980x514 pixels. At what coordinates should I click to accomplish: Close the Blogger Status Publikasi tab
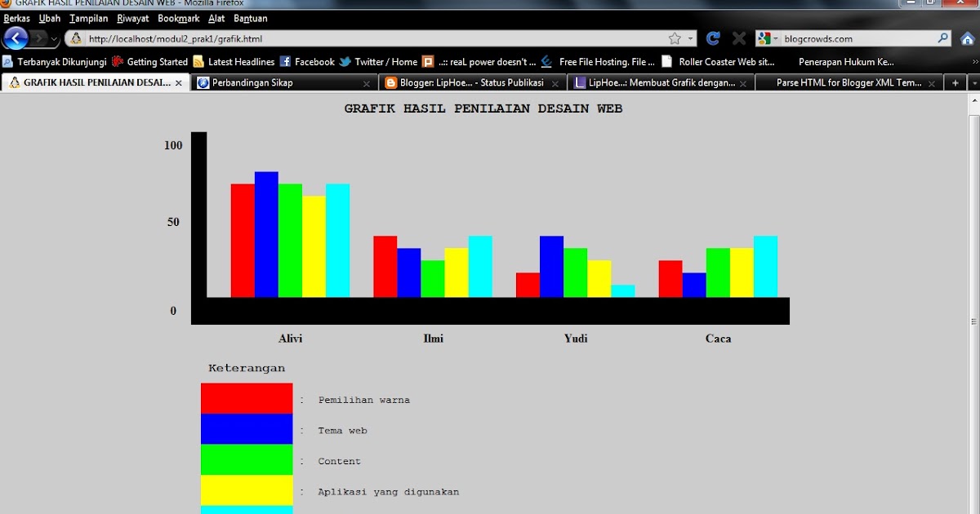pyautogui.click(x=555, y=83)
